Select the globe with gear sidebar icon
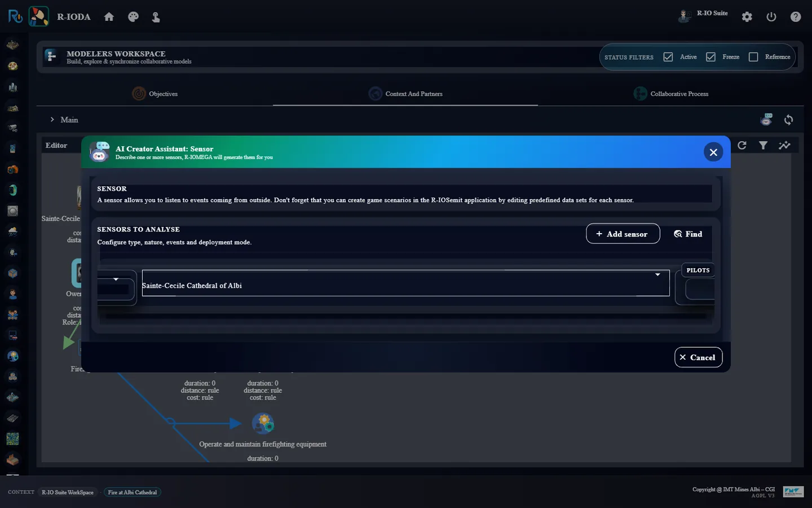This screenshot has width=812, height=508. [x=12, y=356]
